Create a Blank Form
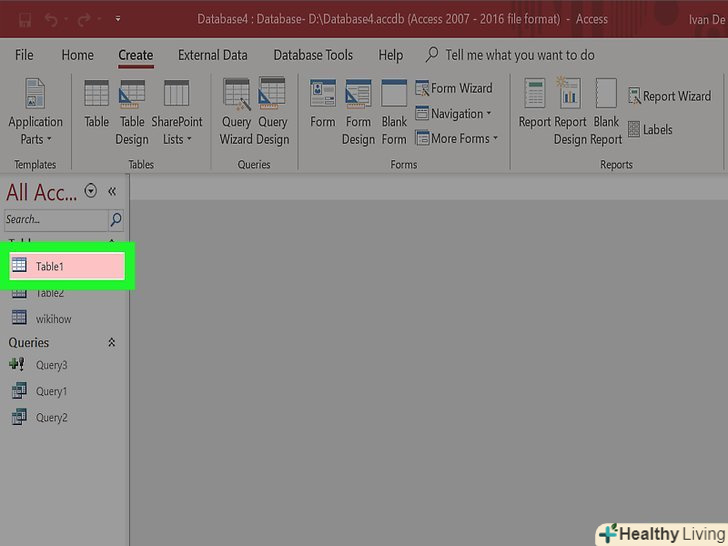The image size is (728, 546). coord(394,112)
